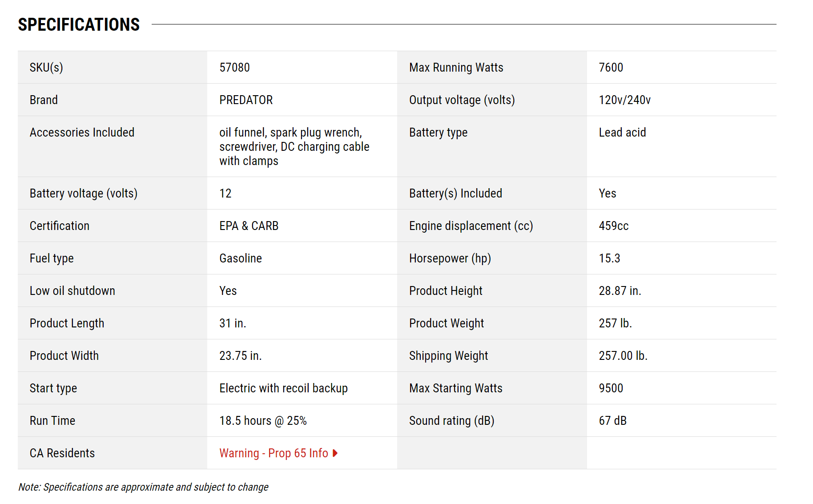Select the Electric with recoil backup text

283,388
